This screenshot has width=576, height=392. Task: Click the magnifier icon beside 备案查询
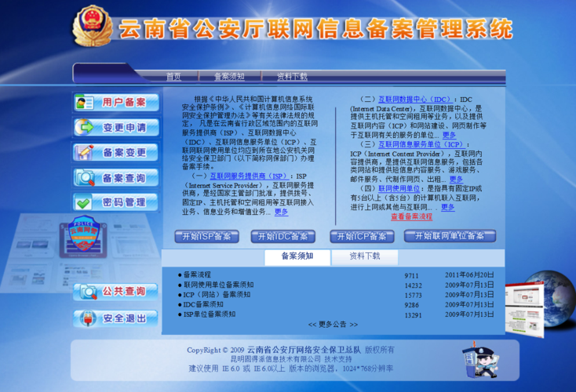coord(85,178)
